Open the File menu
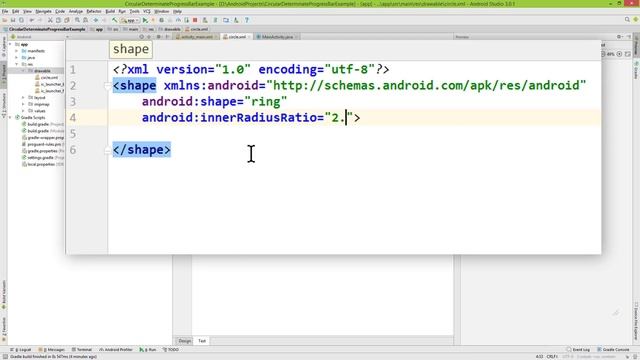The width and height of the screenshot is (640, 360). [5, 11]
